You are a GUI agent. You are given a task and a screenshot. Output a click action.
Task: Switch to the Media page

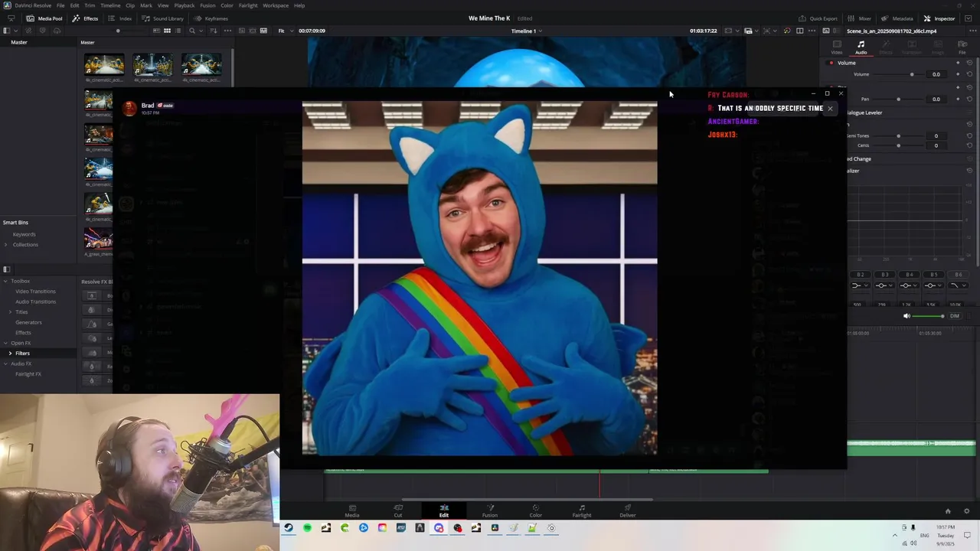tap(352, 510)
